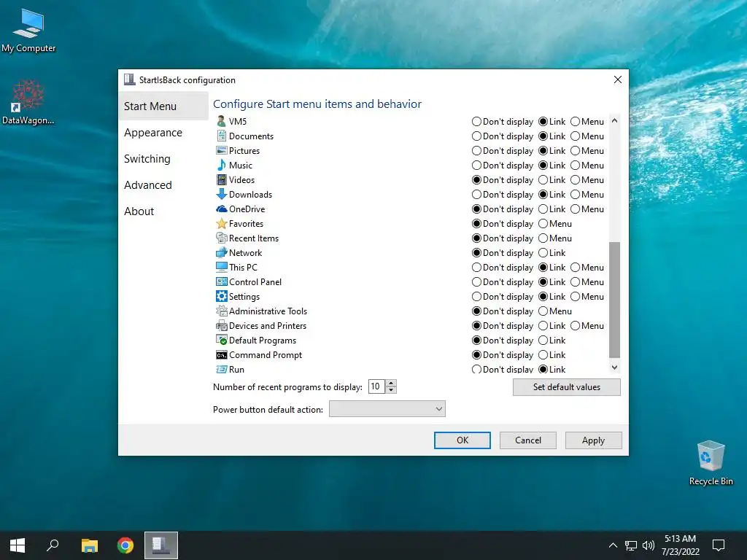
Task: Click the Pictures item icon
Action: pyautogui.click(x=221, y=150)
